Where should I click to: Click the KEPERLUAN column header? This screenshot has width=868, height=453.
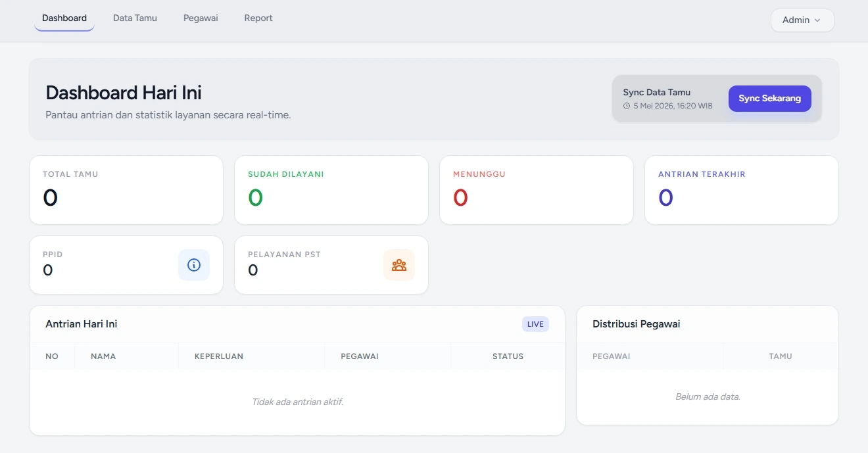(x=219, y=356)
